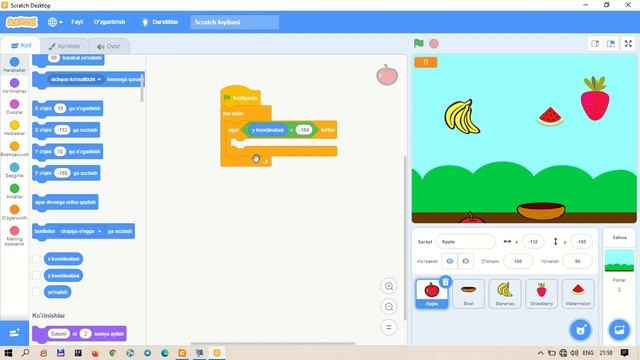This screenshot has height=360, width=640.
Task: Select the Harakatlar blue category circle
Action: (14, 62)
